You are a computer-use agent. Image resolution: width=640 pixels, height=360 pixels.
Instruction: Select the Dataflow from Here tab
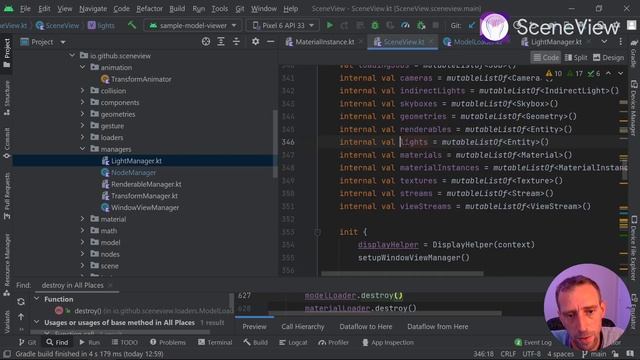(438, 327)
